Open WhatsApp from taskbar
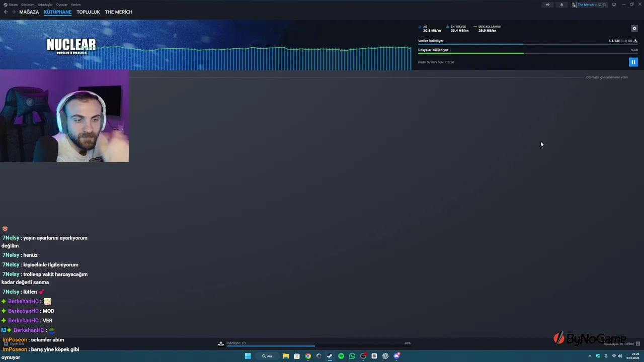 point(352,356)
